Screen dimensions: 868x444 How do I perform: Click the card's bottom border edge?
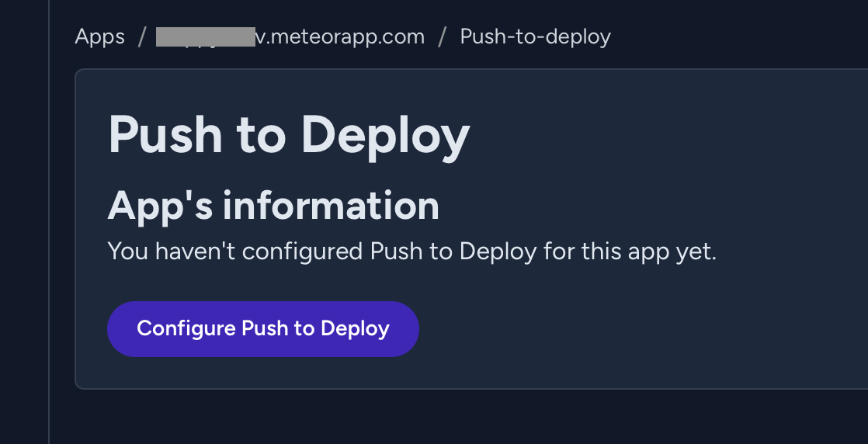(466, 388)
